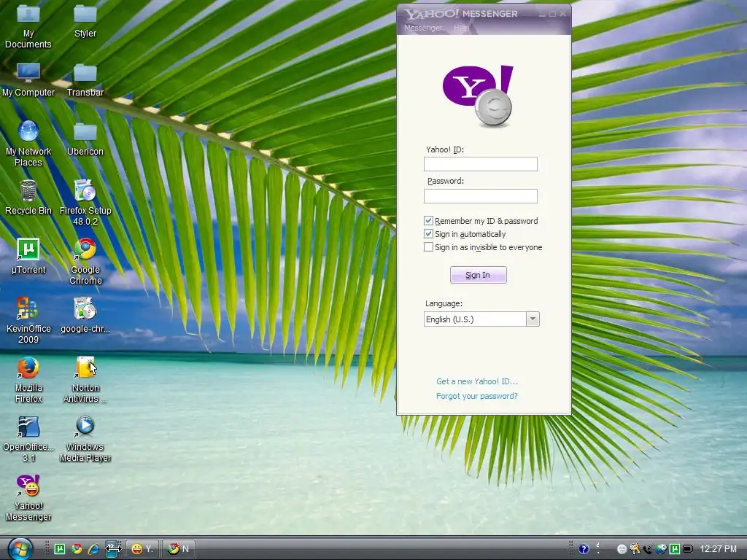Click the µTorrent system tray icon
Image resolution: width=747 pixels, height=560 pixels.
[675, 549]
